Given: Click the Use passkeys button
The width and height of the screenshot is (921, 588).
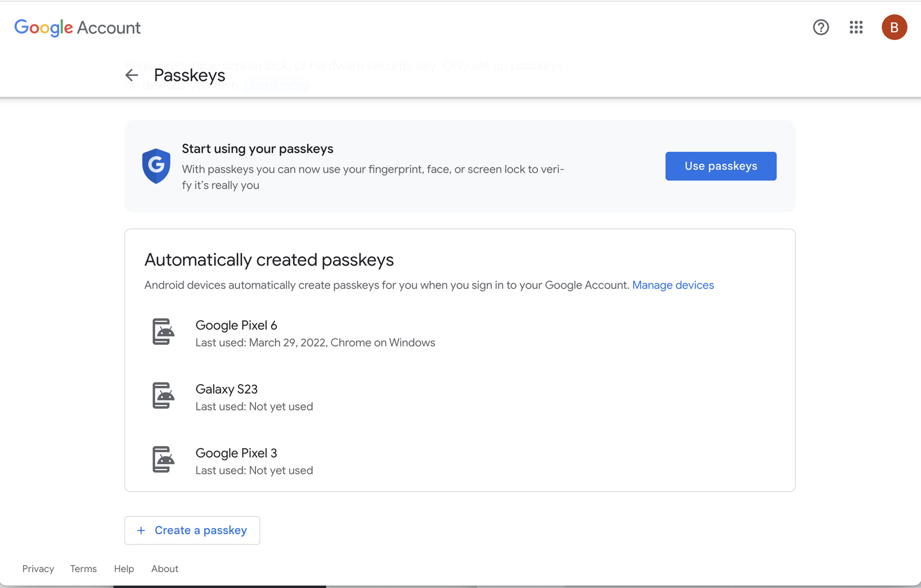Looking at the screenshot, I should tap(720, 166).
